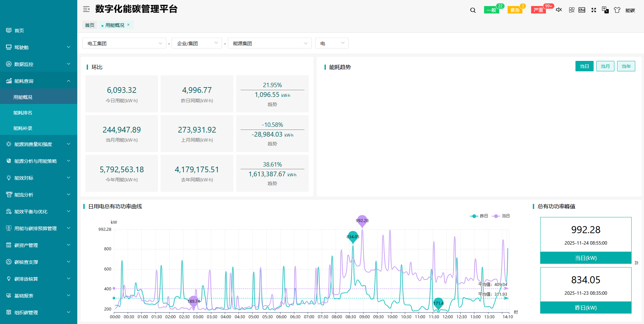Open the search magnifier icon

(472, 10)
